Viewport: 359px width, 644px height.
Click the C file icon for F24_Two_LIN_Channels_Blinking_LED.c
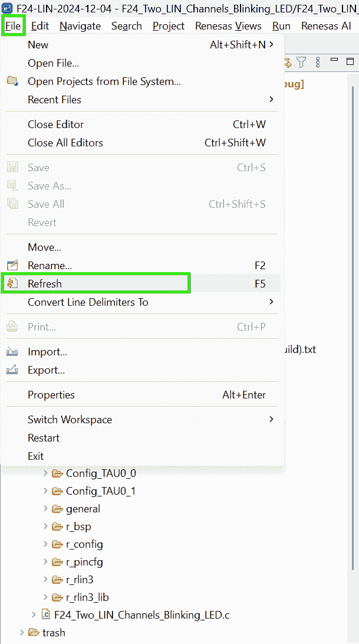pos(45,615)
